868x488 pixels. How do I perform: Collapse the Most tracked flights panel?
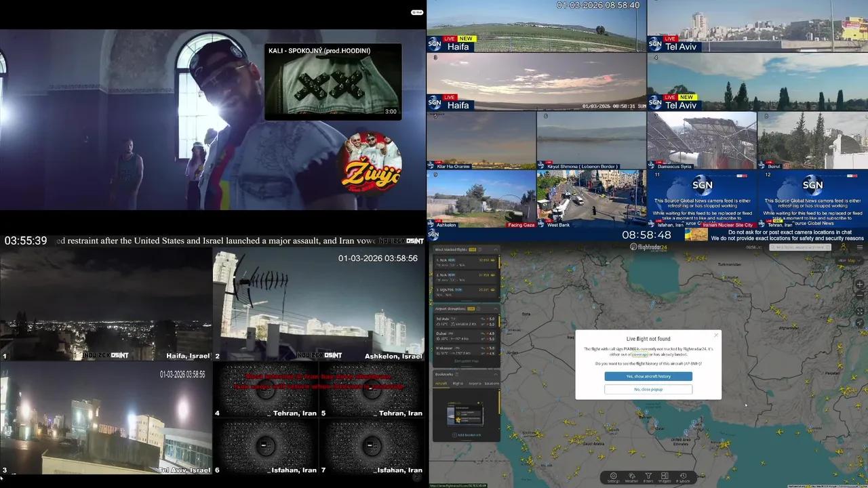pyautogui.click(x=495, y=249)
